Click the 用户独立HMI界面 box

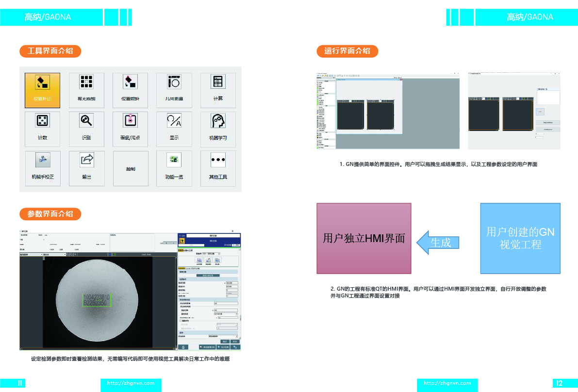pos(364,238)
